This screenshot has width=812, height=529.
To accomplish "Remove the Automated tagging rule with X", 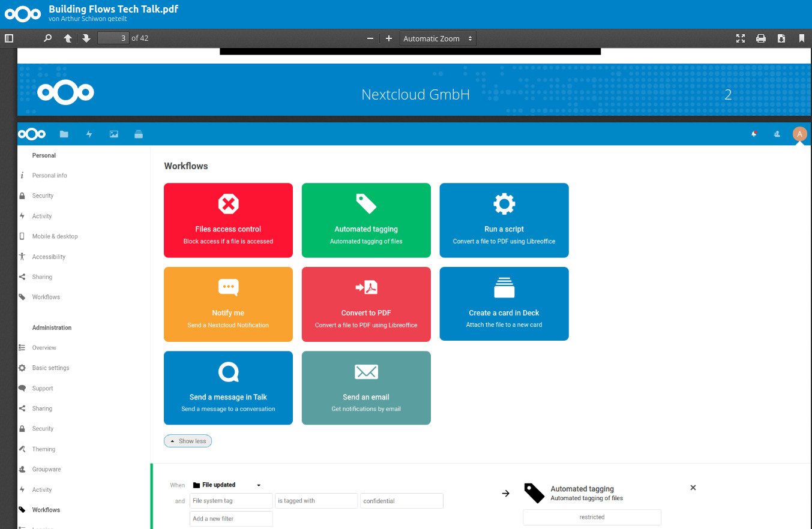I will click(693, 488).
